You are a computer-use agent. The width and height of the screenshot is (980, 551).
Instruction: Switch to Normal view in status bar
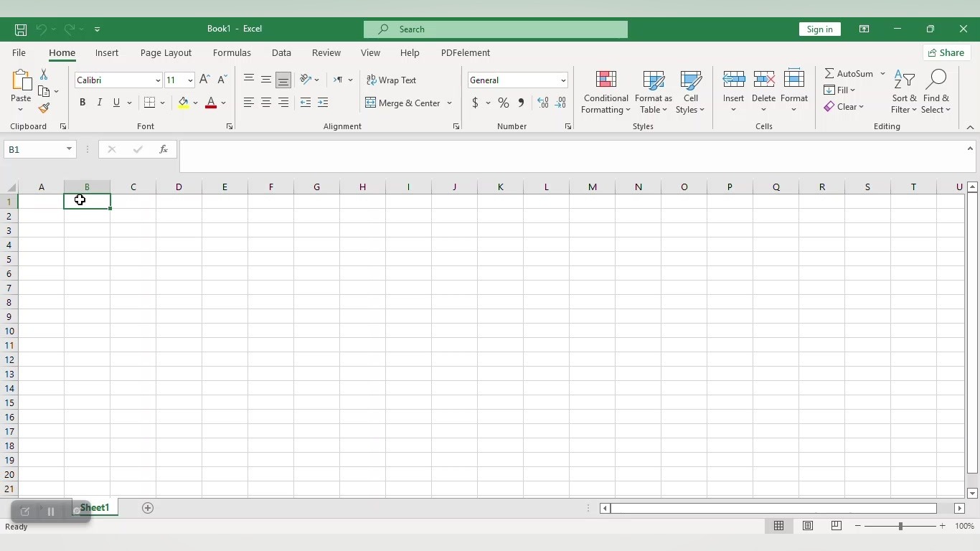[778, 526]
